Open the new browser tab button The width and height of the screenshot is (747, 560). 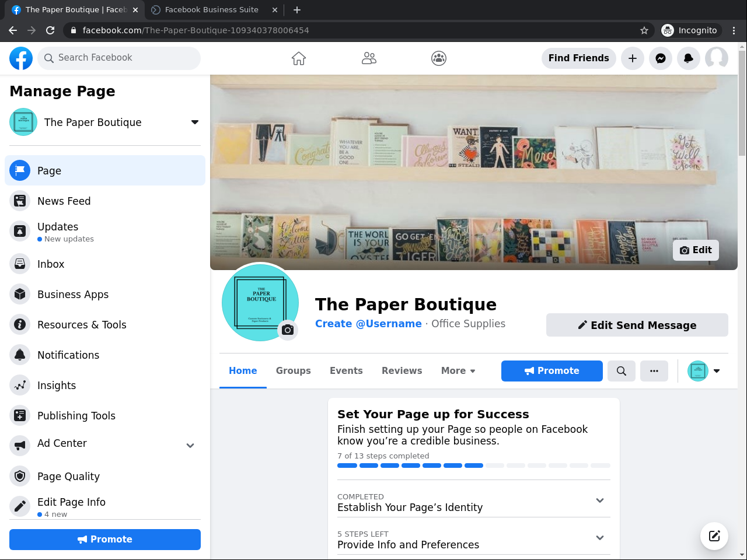point(297,10)
